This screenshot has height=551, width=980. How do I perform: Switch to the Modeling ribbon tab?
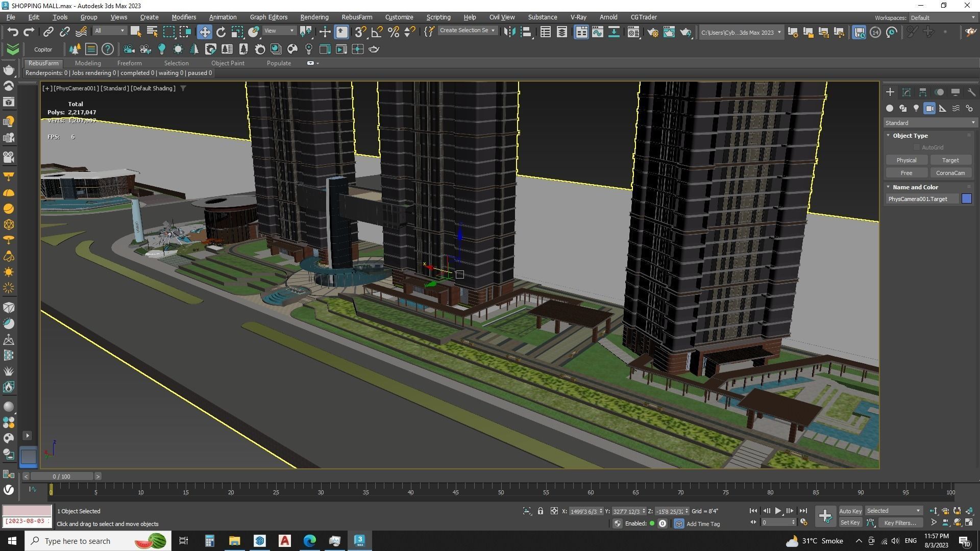(x=88, y=63)
